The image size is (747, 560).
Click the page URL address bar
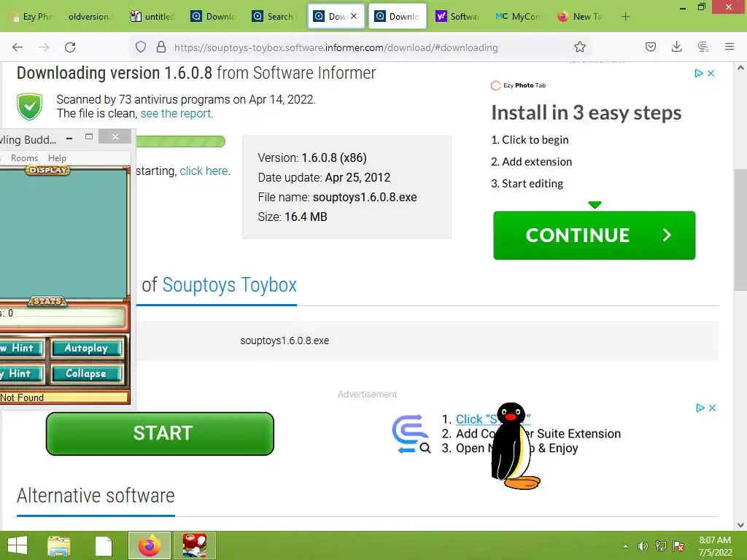pyautogui.click(x=336, y=47)
